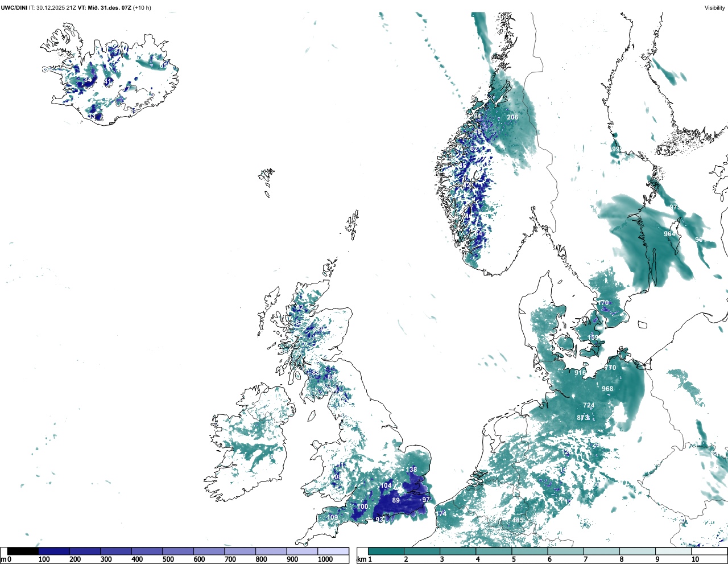
Task: Click the '10' tick label on km legend
Action: (695, 559)
